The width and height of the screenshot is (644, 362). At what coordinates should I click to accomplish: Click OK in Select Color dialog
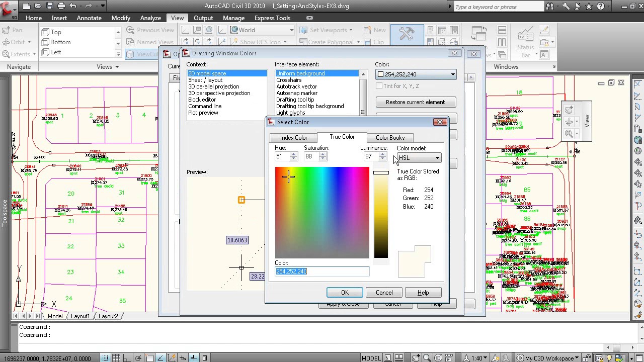345,293
